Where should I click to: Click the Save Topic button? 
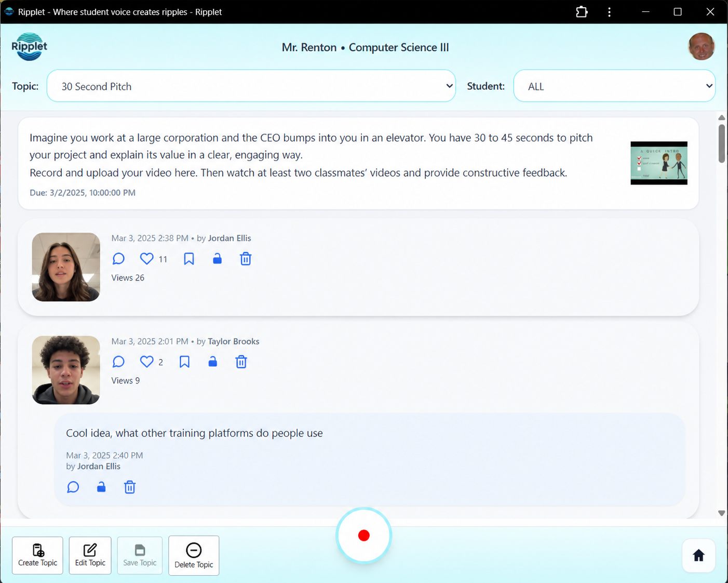[x=140, y=555]
